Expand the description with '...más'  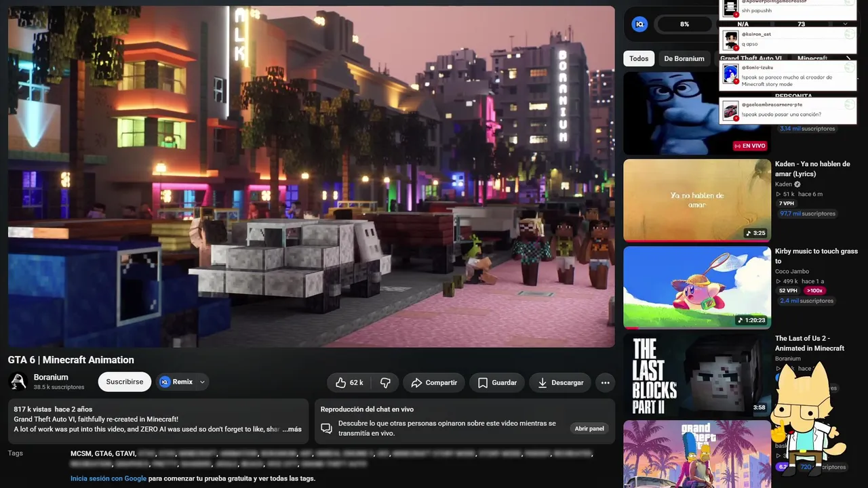(x=292, y=429)
